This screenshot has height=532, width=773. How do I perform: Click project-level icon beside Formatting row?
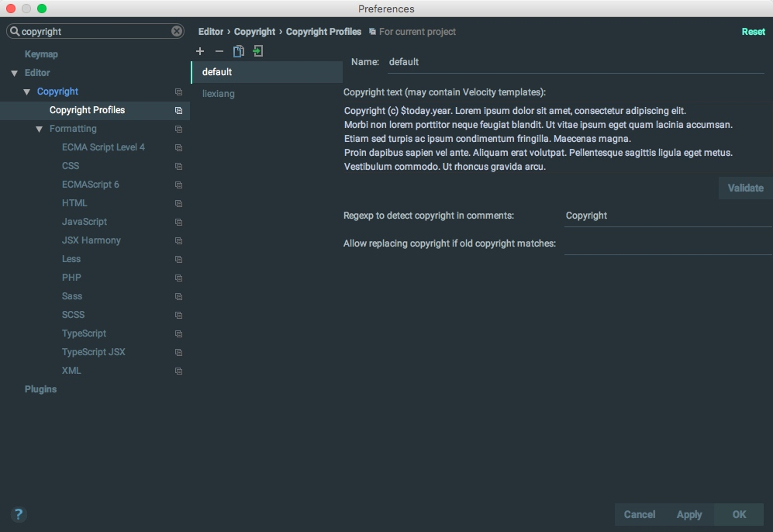coord(178,130)
